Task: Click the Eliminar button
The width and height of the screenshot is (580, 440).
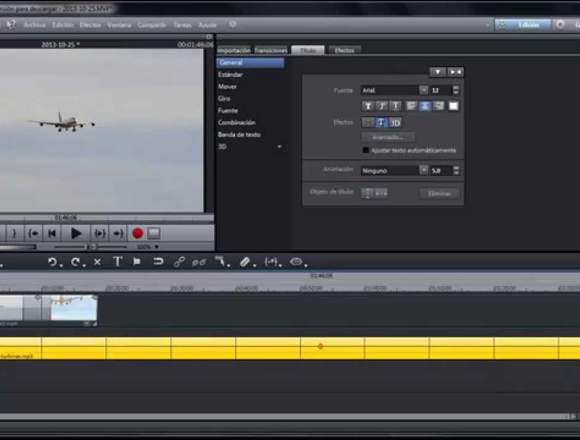Action: click(439, 193)
